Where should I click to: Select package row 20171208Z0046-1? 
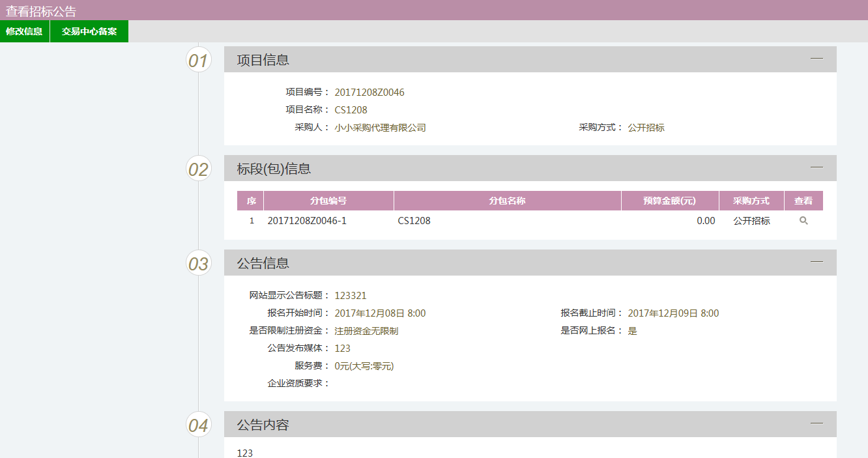[307, 221]
